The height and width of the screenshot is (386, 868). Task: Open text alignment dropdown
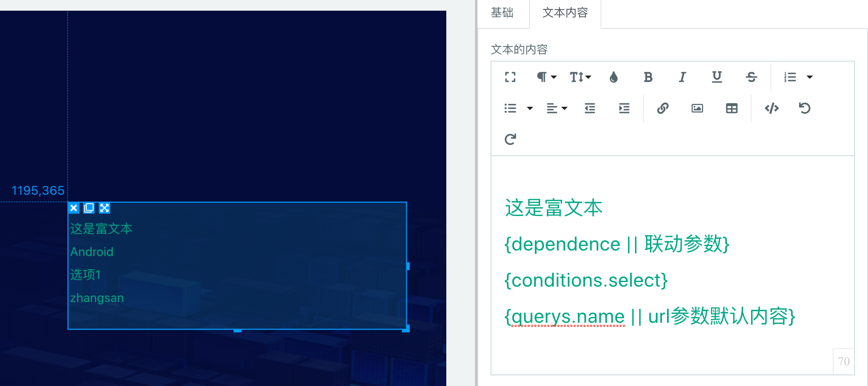tap(557, 108)
